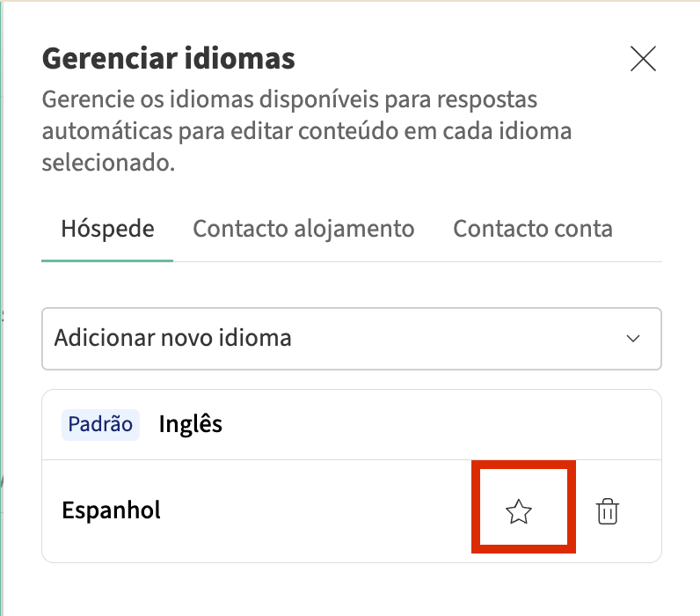Screen dimensions: 700x616
Task: Mark Espanhol as default with star icon
Action: (x=520, y=511)
